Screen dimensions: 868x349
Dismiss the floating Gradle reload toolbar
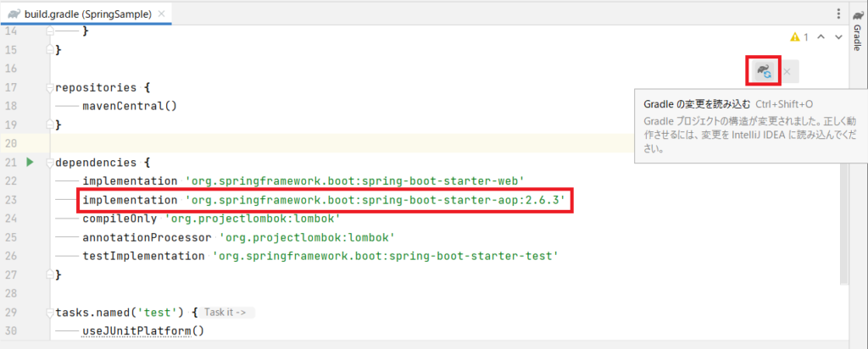(787, 72)
